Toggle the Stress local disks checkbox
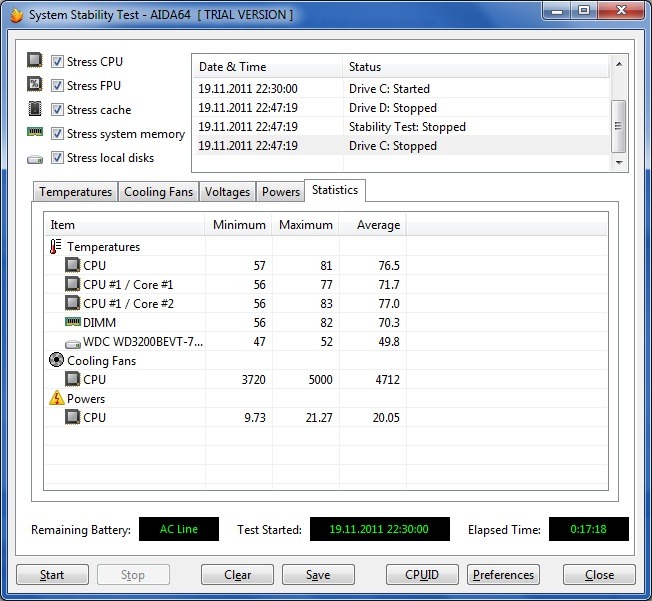The width and height of the screenshot is (652, 601). (57, 158)
